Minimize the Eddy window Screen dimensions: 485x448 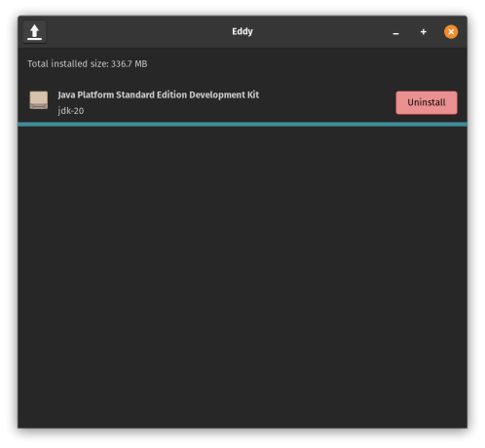click(395, 32)
